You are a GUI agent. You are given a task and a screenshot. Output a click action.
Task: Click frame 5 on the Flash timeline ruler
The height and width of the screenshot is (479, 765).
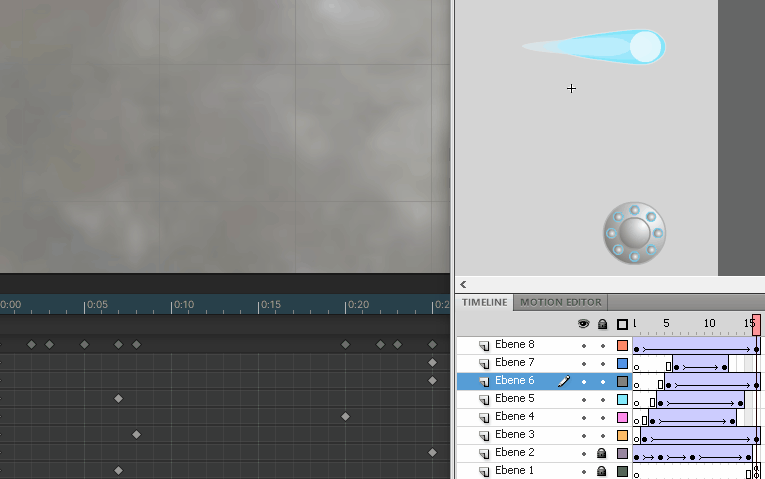click(x=666, y=323)
